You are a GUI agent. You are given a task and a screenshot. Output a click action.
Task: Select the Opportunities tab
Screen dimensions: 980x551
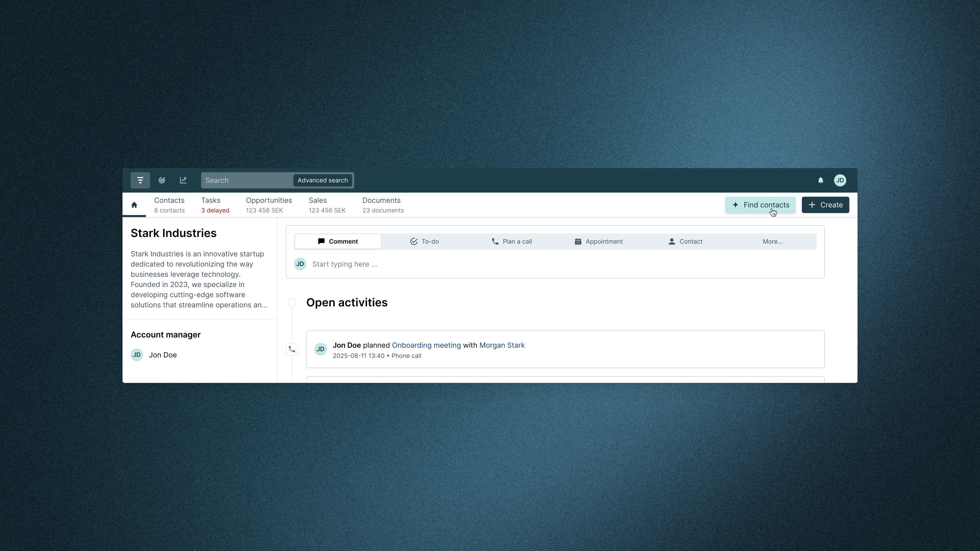pyautogui.click(x=268, y=205)
